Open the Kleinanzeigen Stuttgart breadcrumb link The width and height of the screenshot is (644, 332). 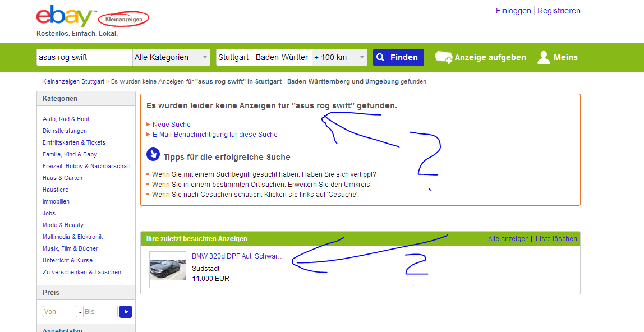tap(73, 82)
